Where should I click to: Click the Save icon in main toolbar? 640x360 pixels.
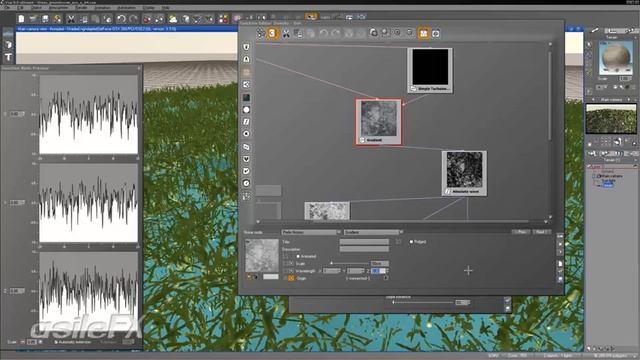click(x=45, y=19)
